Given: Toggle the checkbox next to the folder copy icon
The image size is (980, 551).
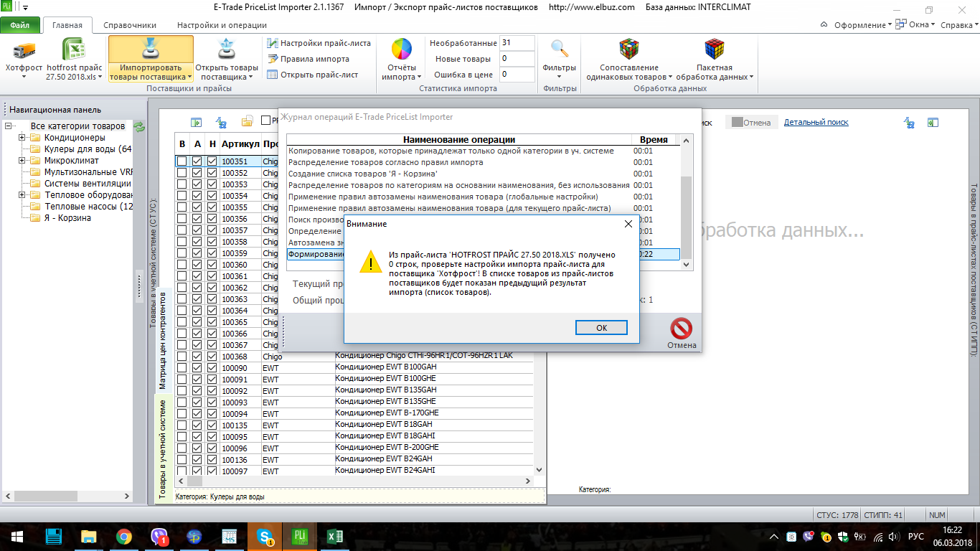Looking at the screenshot, I should pyautogui.click(x=266, y=121).
